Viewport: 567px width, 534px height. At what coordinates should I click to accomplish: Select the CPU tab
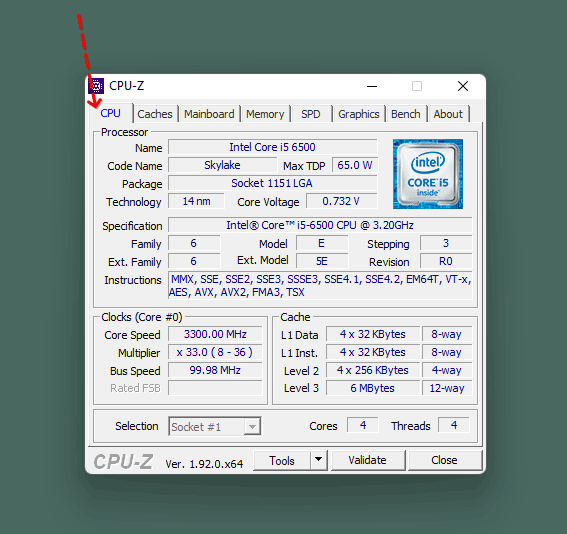pos(110,113)
